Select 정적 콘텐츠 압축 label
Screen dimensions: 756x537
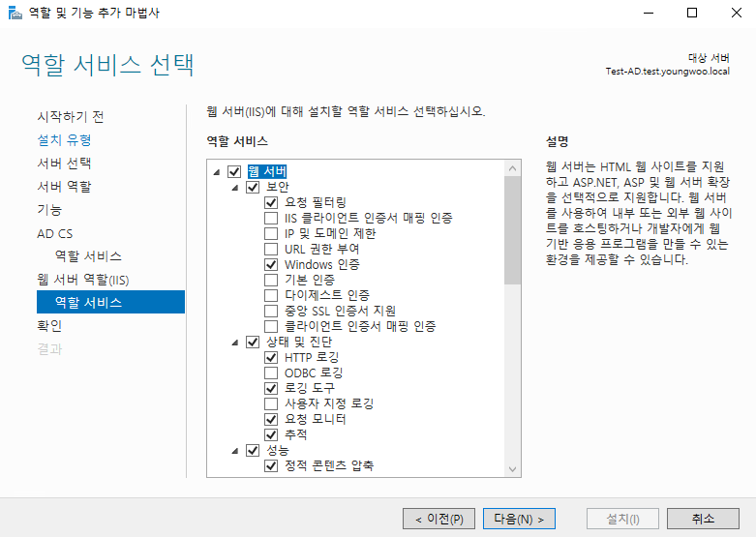pyautogui.click(x=329, y=465)
